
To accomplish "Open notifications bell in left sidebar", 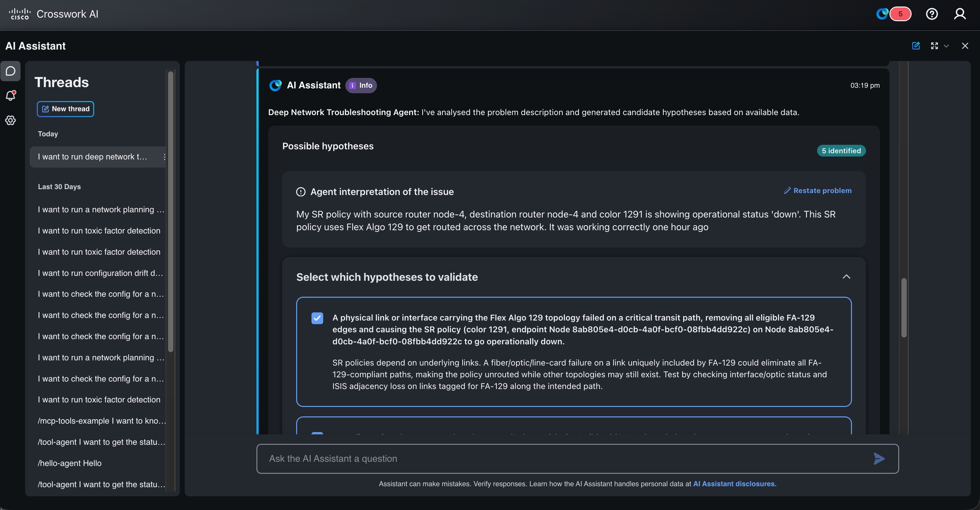I will click(11, 95).
